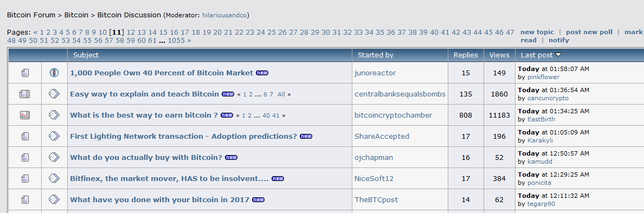Sort topics by the Views column header
The width and height of the screenshot is (644, 213).
tap(499, 55)
